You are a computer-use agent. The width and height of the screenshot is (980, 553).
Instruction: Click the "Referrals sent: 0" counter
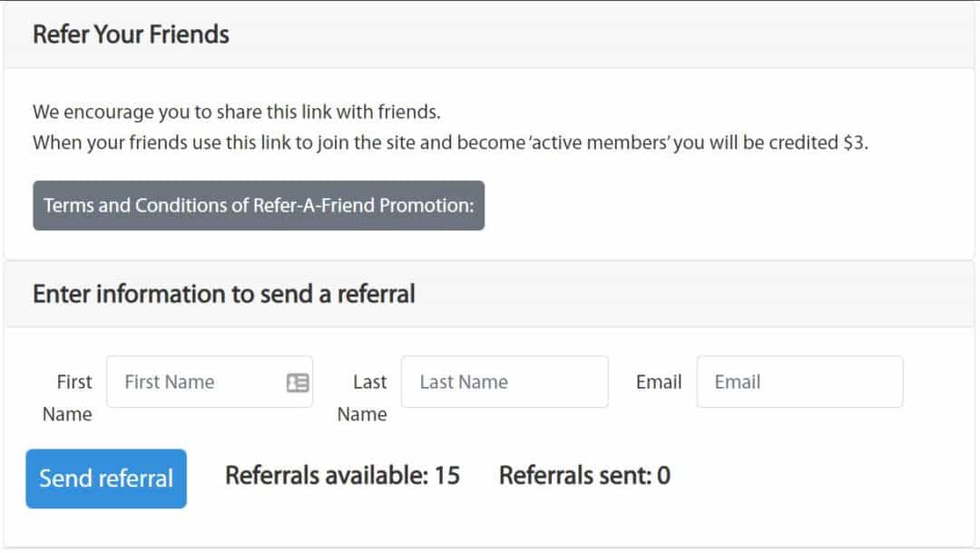(x=585, y=476)
